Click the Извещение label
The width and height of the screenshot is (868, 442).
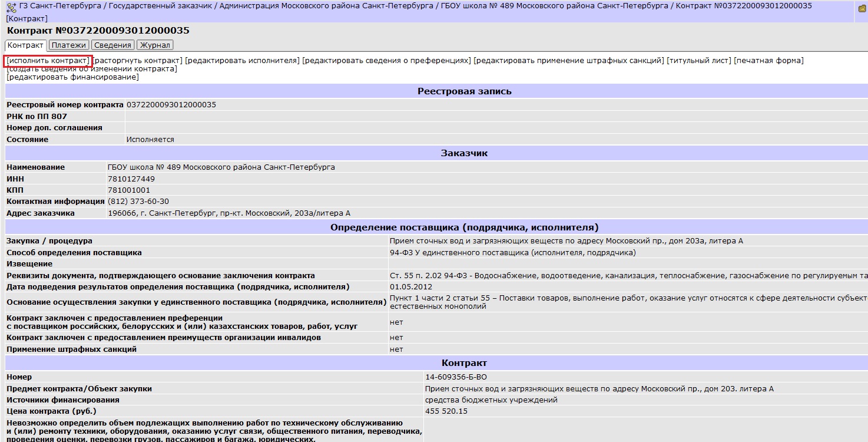(x=29, y=264)
